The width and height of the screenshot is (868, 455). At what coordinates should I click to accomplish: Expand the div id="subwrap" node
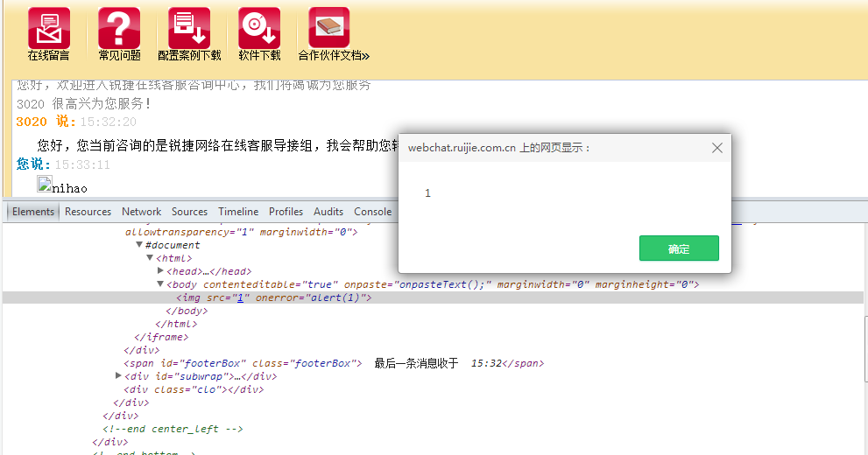pyautogui.click(x=118, y=376)
